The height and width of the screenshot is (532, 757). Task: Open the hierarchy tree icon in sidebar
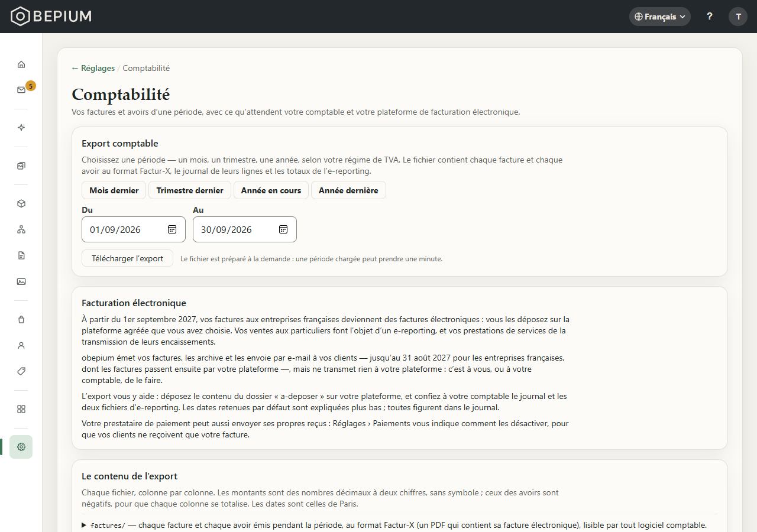tap(21, 229)
